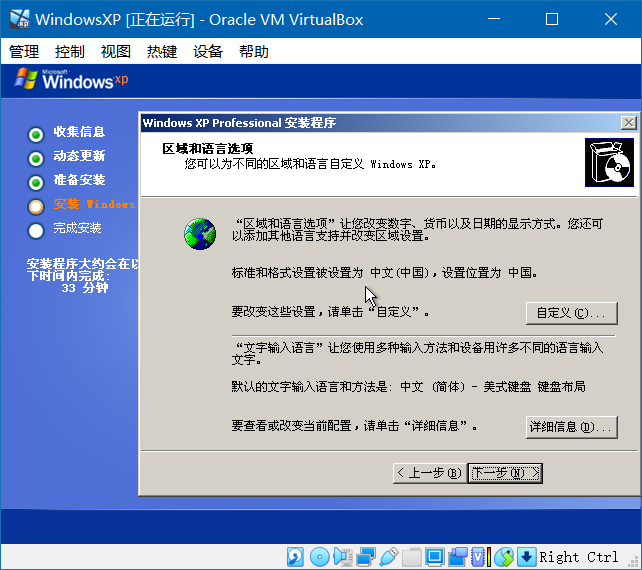The height and width of the screenshot is (570, 642).
Task: Click the optical disc drive status icon
Action: 319,557
